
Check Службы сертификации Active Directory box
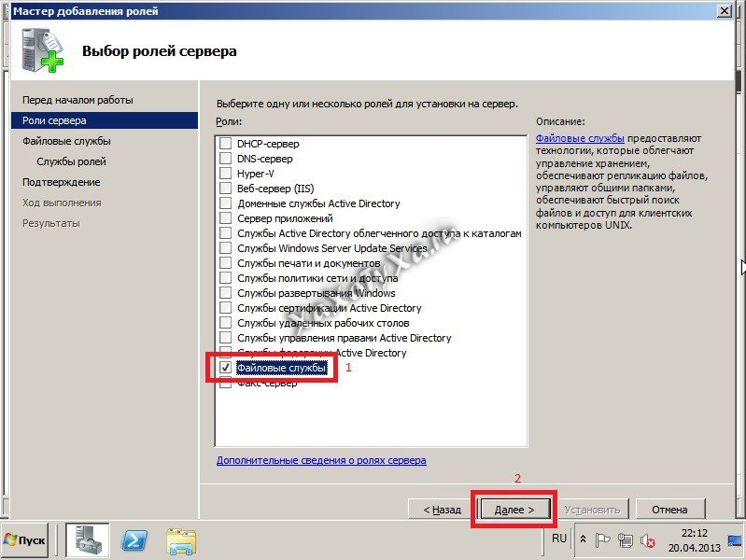point(226,308)
